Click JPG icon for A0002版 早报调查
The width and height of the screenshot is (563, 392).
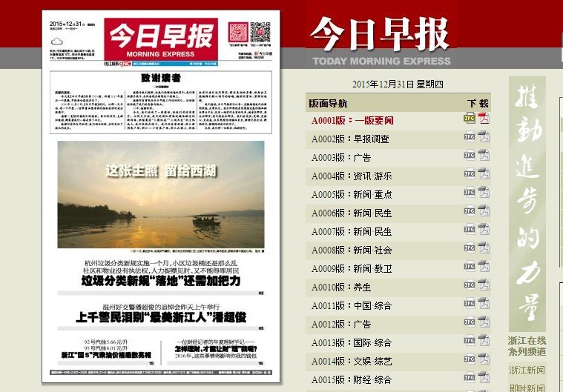coord(469,137)
